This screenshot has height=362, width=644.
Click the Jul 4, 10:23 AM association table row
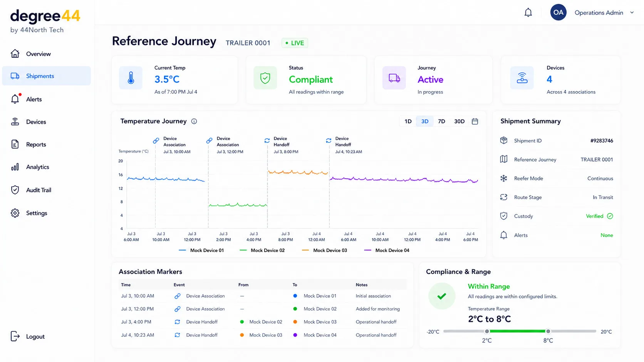pyautogui.click(x=263, y=335)
